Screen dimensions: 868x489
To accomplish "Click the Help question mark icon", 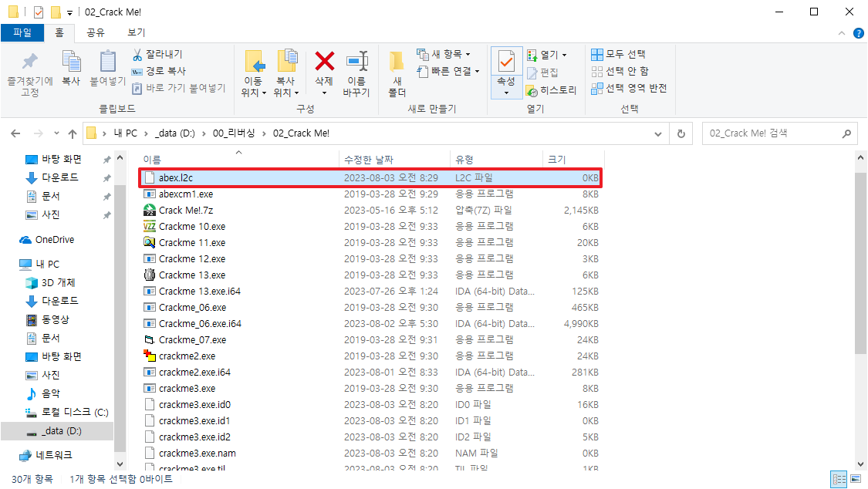I will [x=858, y=33].
